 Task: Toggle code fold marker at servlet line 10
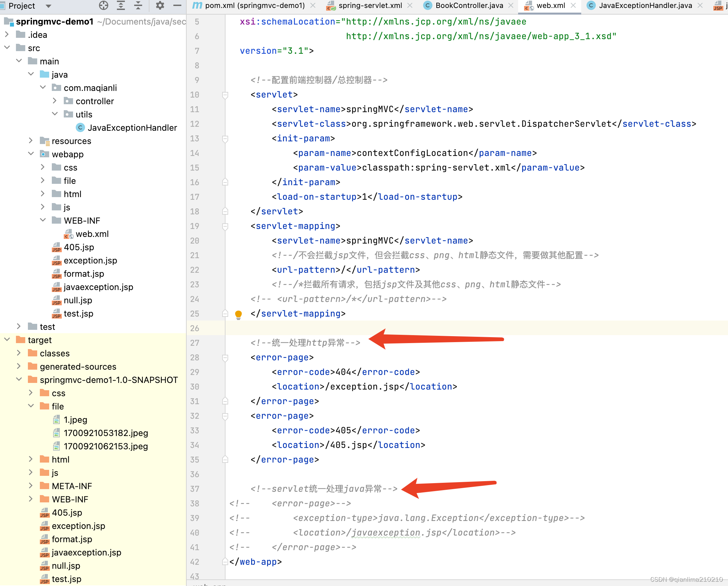(x=225, y=95)
